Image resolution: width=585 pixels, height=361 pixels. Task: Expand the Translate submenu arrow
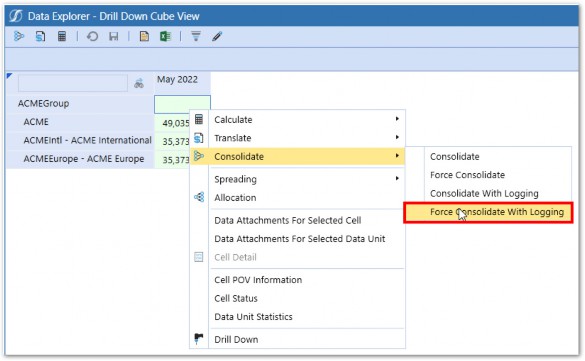tap(397, 137)
